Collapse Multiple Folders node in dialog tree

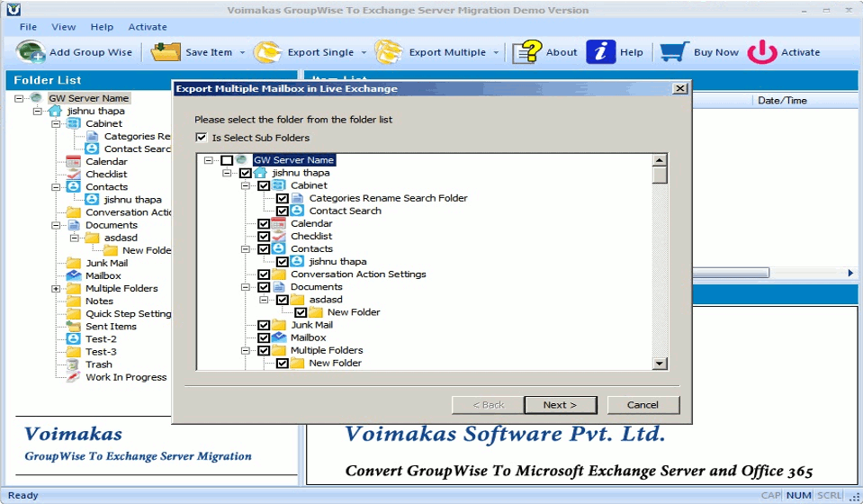[246, 350]
